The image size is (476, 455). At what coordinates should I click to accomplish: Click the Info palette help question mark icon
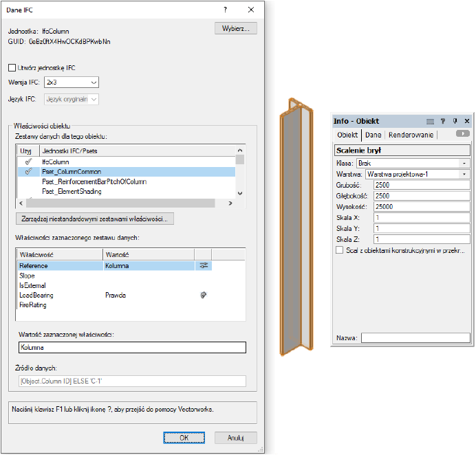pyautogui.click(x=443, y=121)
